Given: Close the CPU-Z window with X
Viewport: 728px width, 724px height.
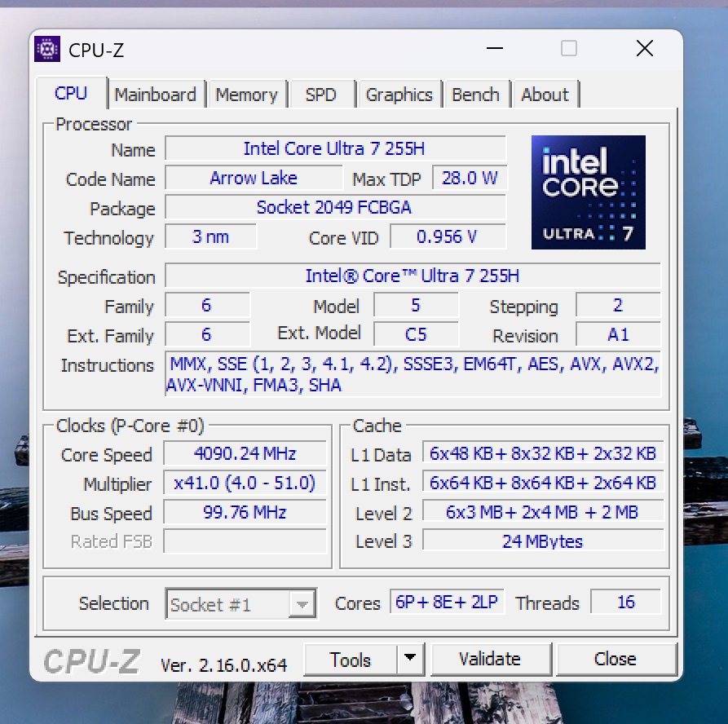Looking at the screenshot, I should click(644, 48).
